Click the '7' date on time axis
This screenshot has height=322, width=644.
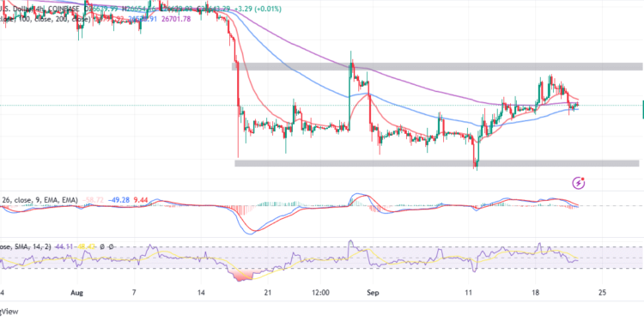tap(134, 293)
